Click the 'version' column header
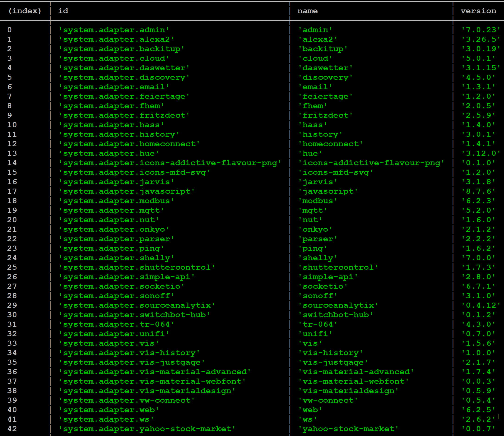Screen dimensions: 504x436 click(478, 11)
